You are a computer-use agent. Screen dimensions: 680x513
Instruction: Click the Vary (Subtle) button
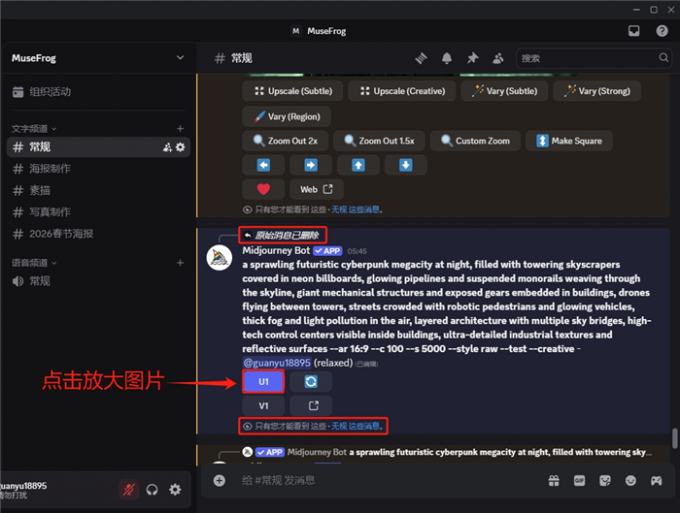(x=504, y=91)
